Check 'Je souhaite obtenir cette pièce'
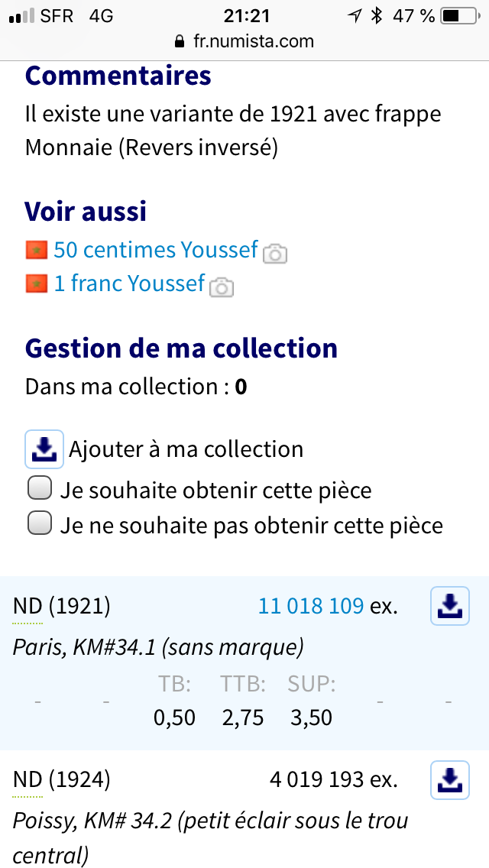The height and width of the screenshot is (868, 489). click(39, 488)
